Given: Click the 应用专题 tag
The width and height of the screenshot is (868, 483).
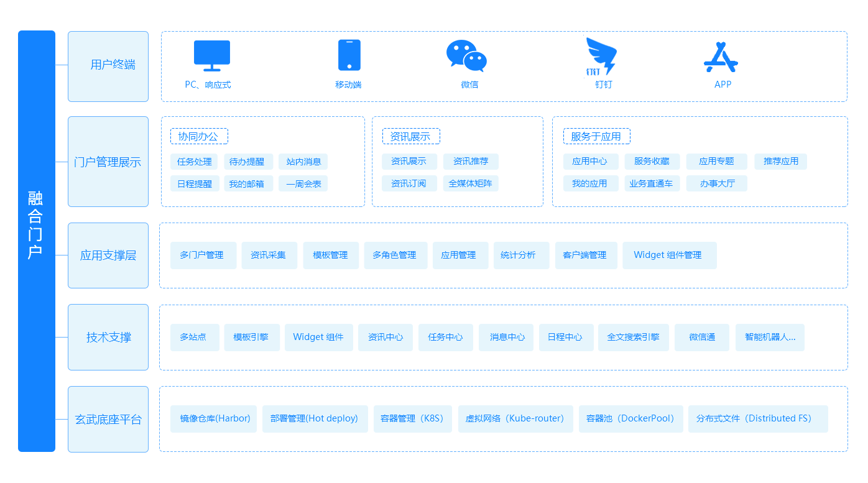Looking at the screenshot, I should tap(717, 162).
